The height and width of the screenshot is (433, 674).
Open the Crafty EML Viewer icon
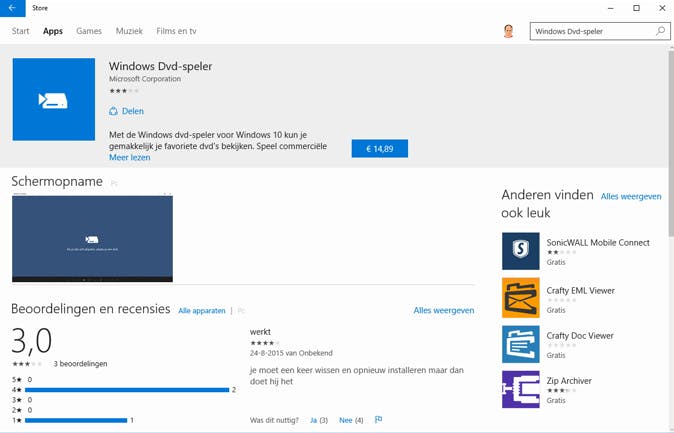pos(521,298)
